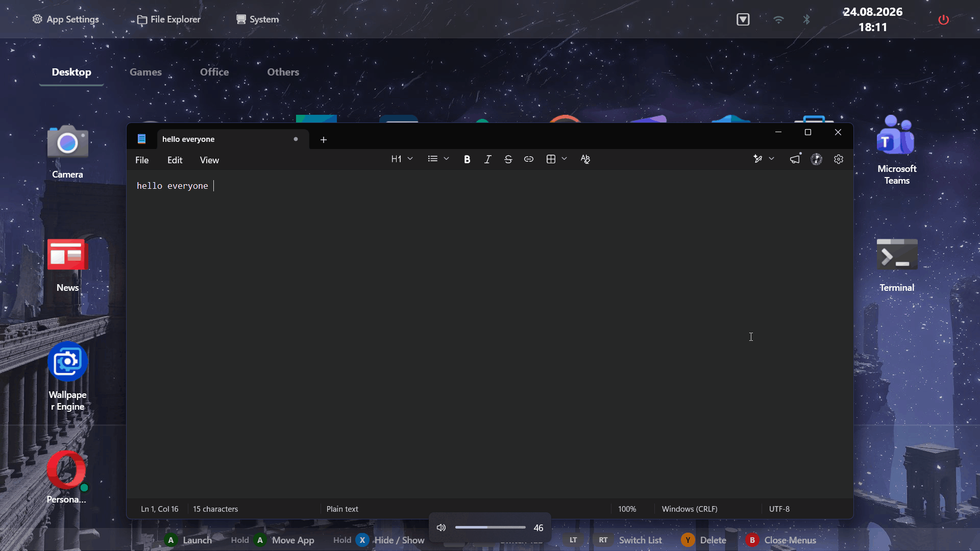Insert a link with the link icon
Screen dimensions: 980x551
point(529,159)
